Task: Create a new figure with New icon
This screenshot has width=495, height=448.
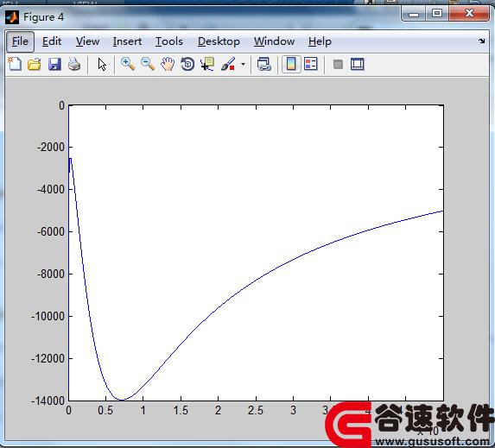Action: click(x=15, y=64)
